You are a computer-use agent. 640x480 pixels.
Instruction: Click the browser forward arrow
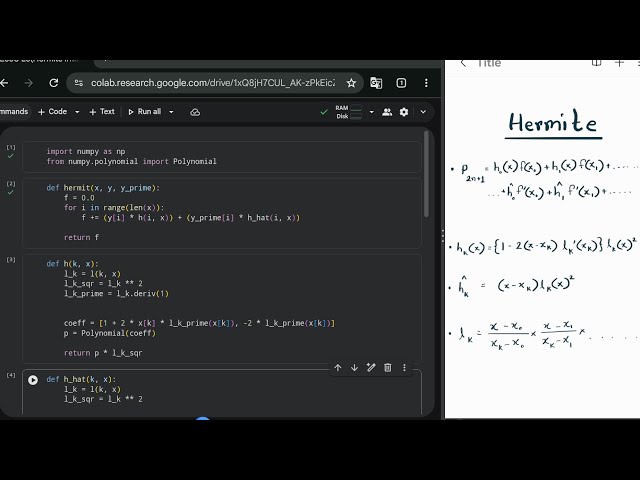29,83
